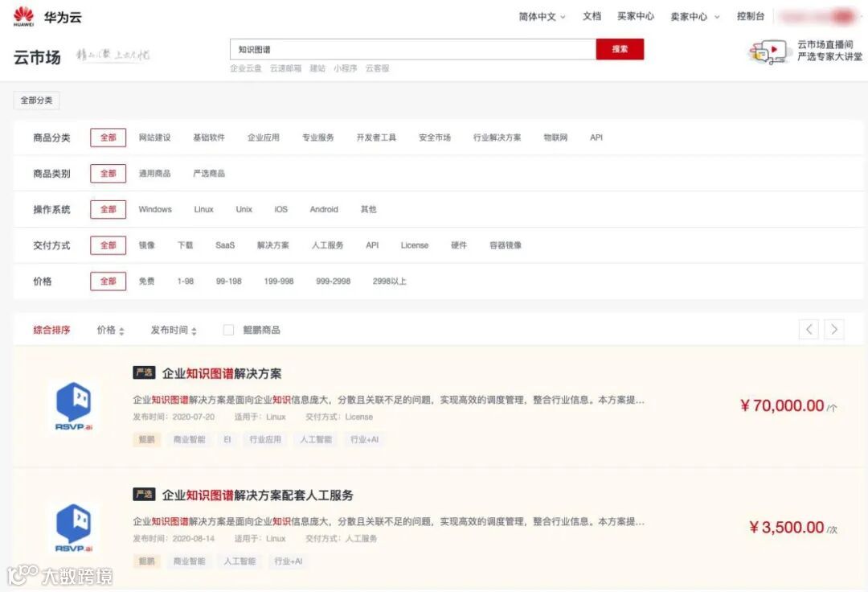Click the 建站 search suggestion

pos(317,68)
